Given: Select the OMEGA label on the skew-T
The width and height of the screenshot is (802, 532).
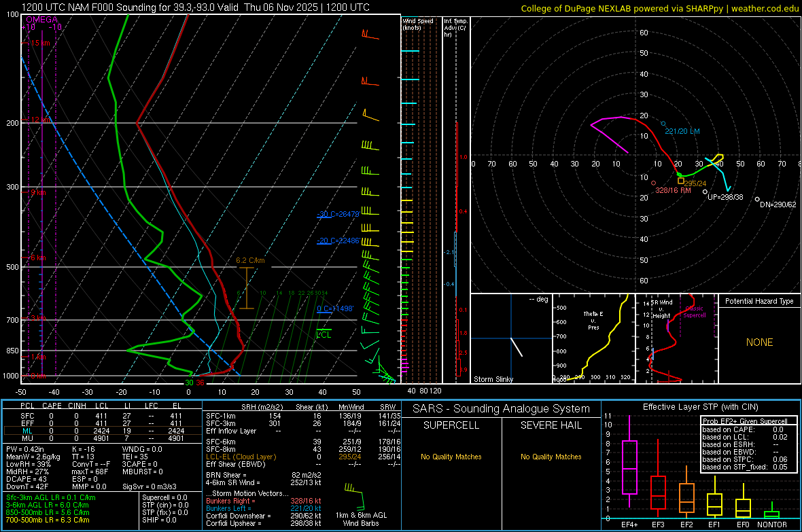Looking at the screenshot, I should pos(41,20).
